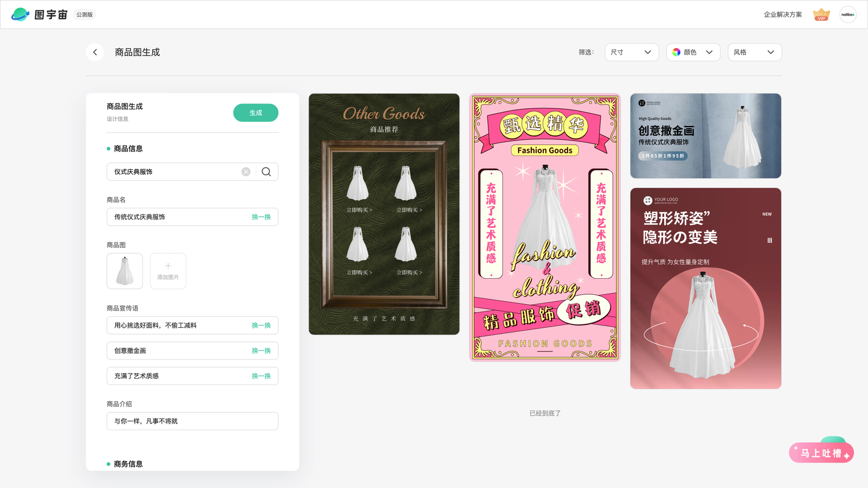Select the red 塑形矫姿 template
This screenshot has height=488, width=868.
(x=705, y=289)
